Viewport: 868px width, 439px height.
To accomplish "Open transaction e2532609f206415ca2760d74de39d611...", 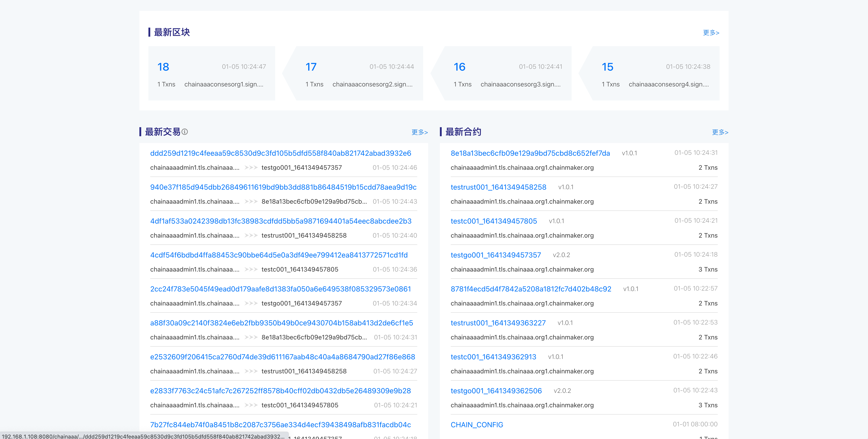I will point(283,357).
